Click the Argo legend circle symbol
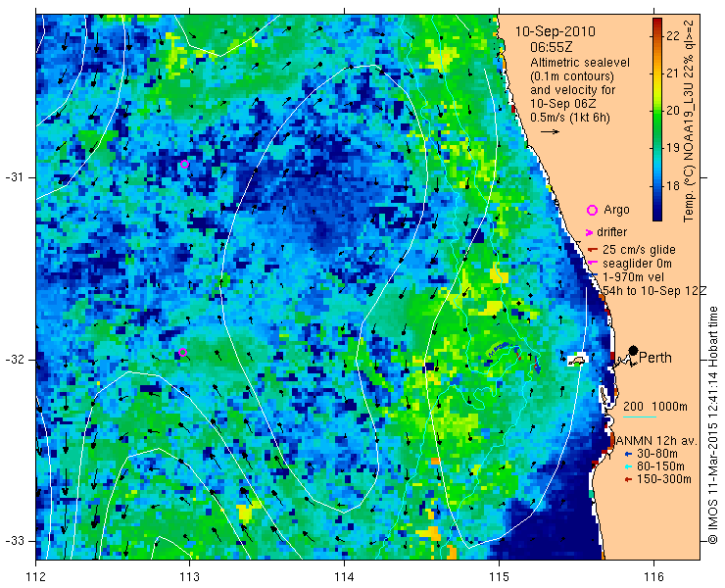This screenshot has width=725, height=588. [592, 211]
